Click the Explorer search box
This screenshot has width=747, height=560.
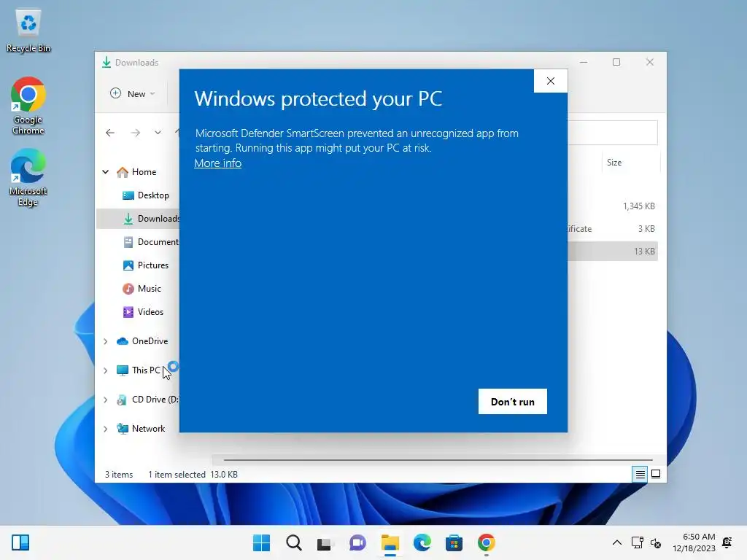pos(613,133)
